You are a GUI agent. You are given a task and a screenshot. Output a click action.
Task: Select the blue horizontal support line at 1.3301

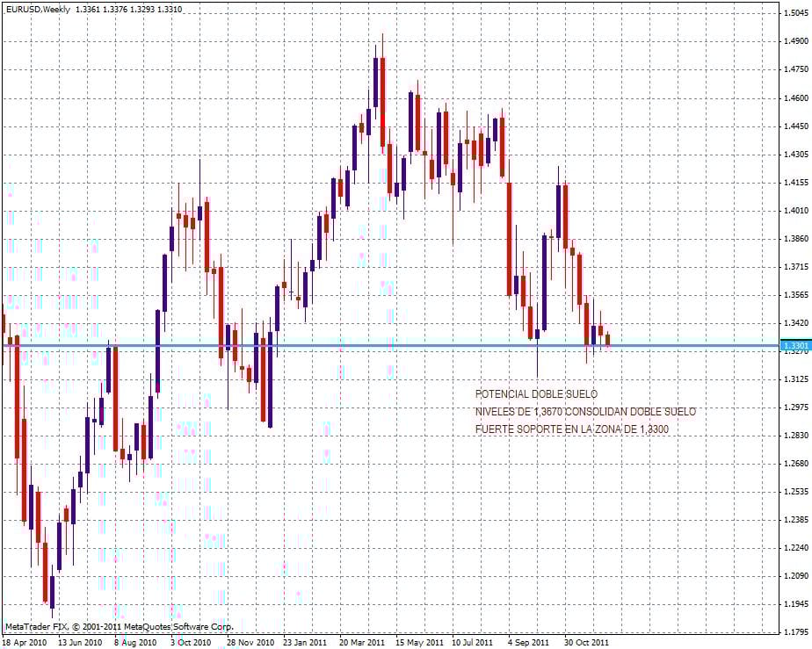point(391,345)
